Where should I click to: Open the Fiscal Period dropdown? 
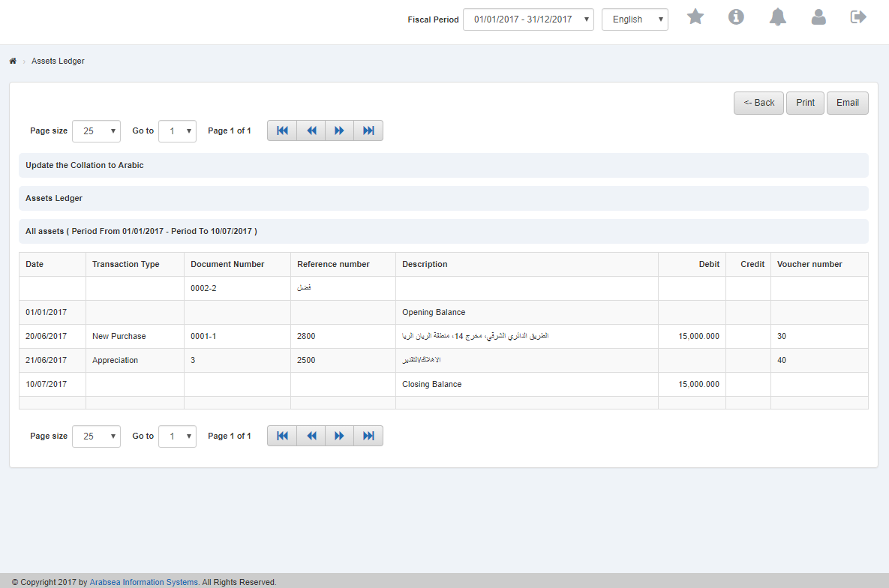(527, 19)
